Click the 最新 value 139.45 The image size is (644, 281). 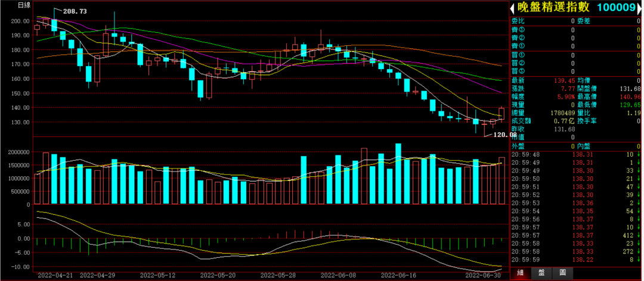565,80
